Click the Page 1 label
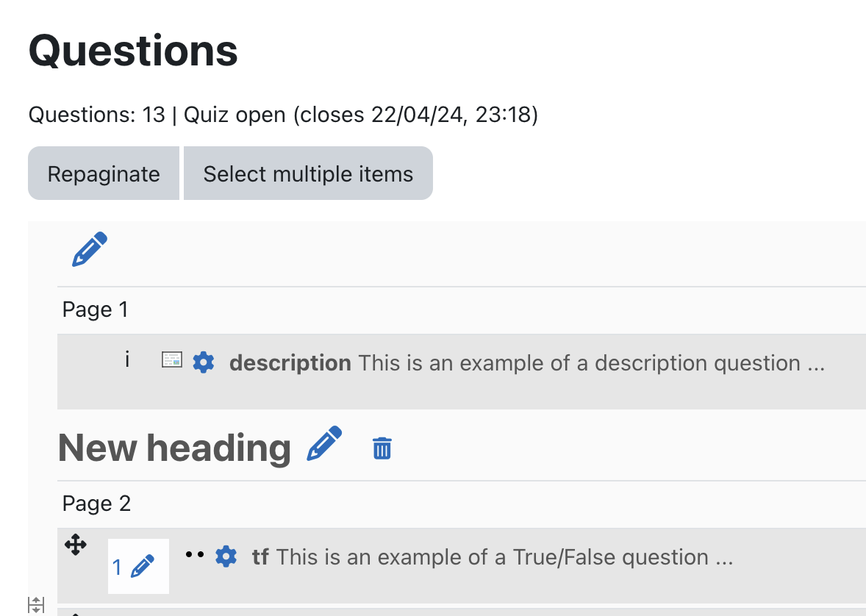This screenshot has width=866, height=616. (x=95, y=309)
